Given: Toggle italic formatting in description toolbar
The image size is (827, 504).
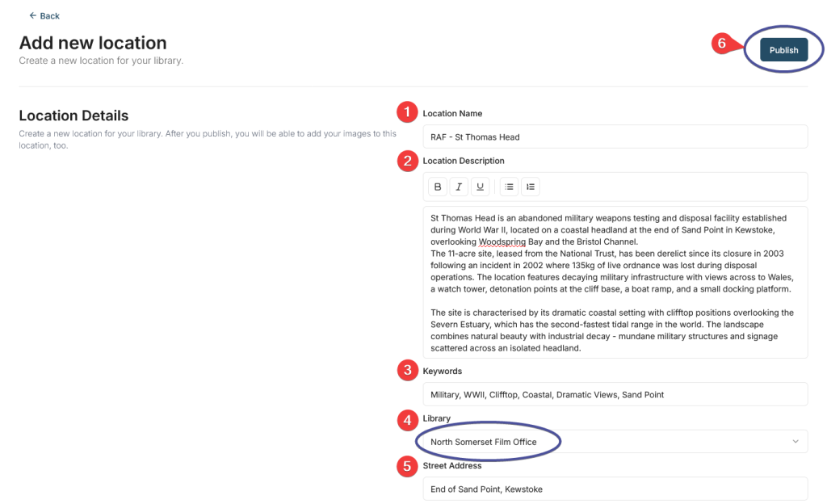Looking at the screenshot, I should (459, 187).
